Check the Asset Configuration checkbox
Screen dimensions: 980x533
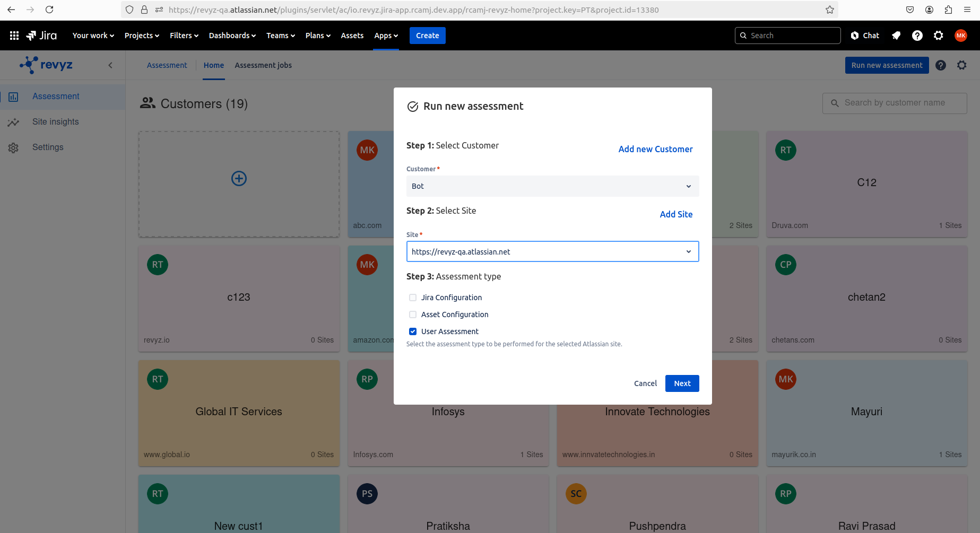[413, 314]
